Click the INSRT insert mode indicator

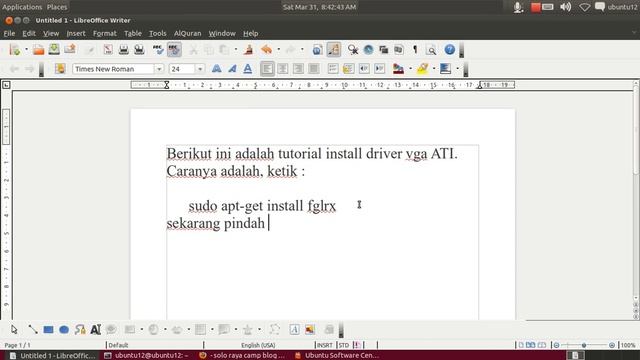click(x=325, y=345)
